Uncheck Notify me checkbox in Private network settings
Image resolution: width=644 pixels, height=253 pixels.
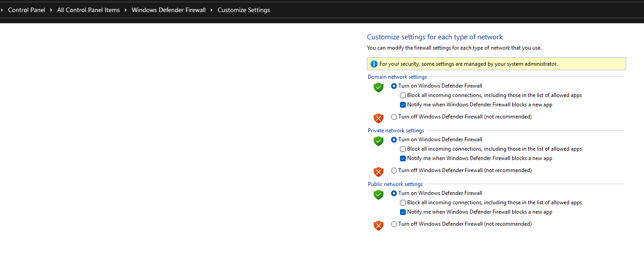pos(403,158)
